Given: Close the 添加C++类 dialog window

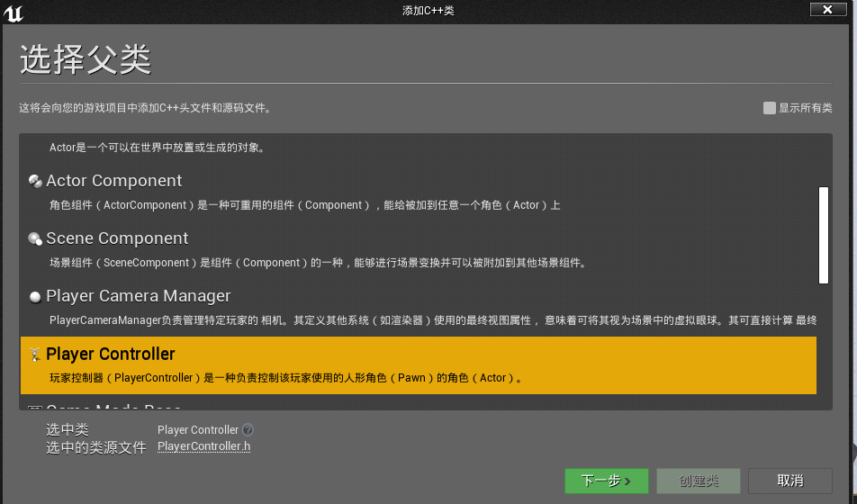Looking at the screenshot, I should (x=827, y=9).
